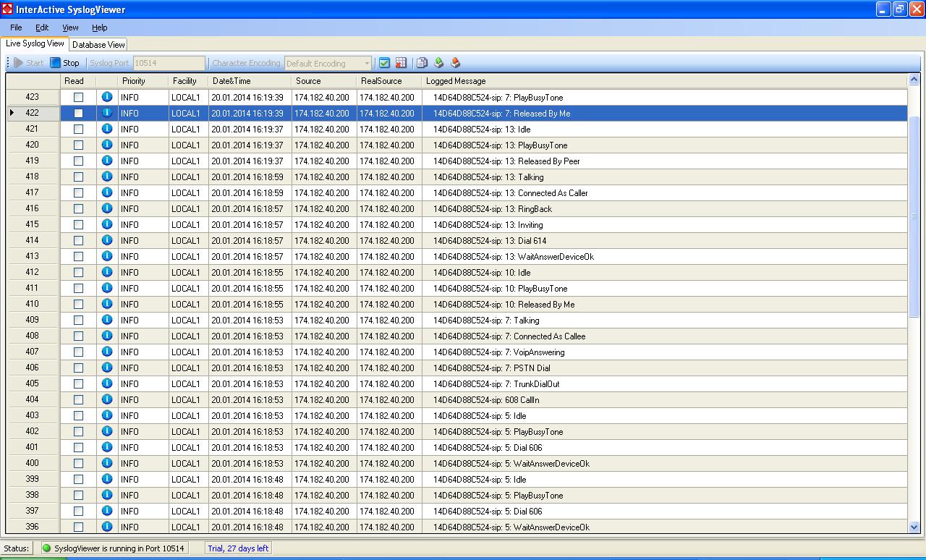926x560 pixels.
Task: Click the red arrow toolbar icon
Action: [455, 63]
